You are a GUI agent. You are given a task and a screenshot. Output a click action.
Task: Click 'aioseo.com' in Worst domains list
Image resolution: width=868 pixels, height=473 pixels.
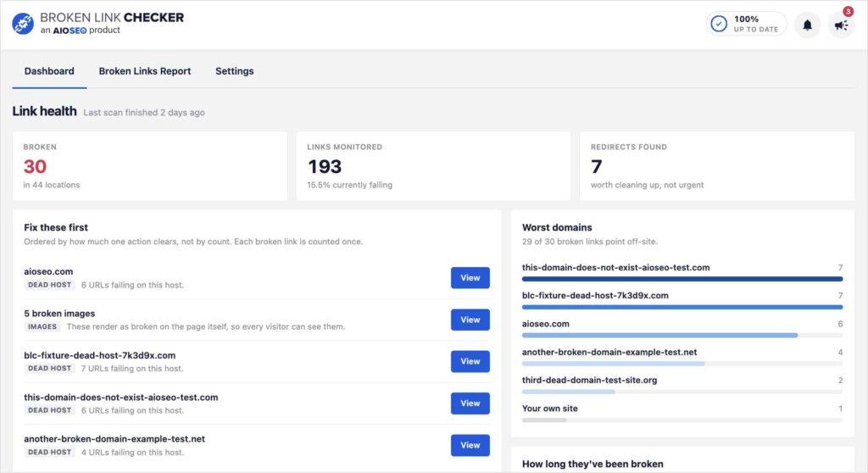coord(545,324)
